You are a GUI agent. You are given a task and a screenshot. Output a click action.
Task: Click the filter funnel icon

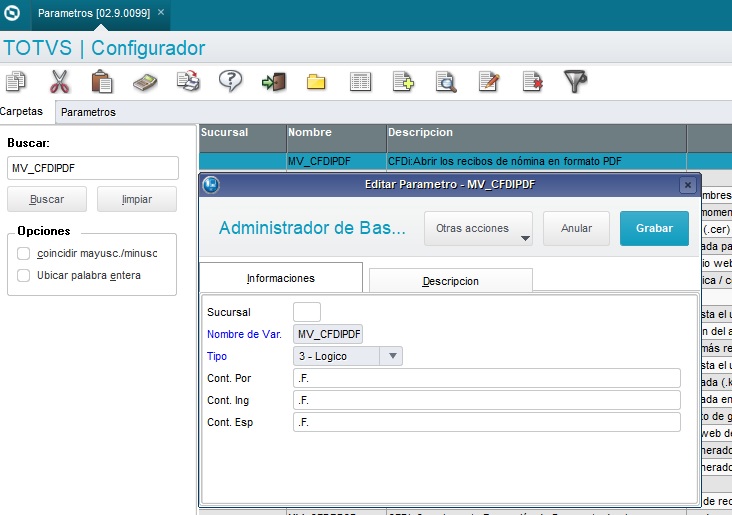(576, 82)
